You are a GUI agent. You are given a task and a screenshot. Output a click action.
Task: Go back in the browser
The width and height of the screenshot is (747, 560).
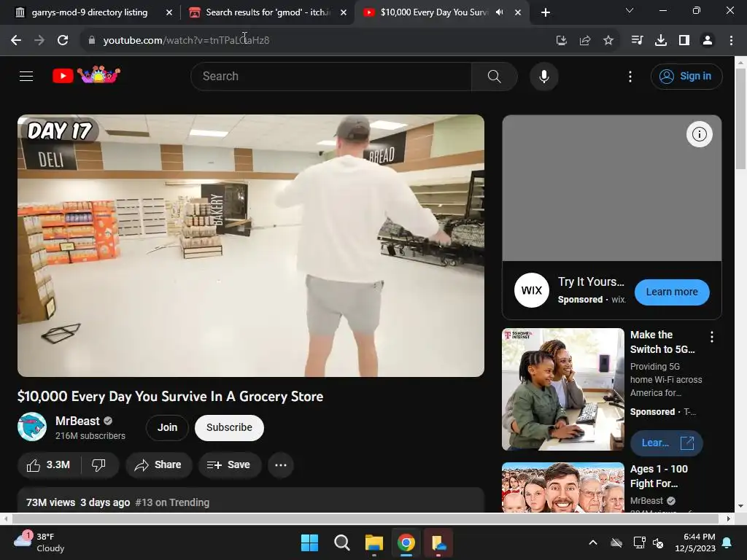16,40
